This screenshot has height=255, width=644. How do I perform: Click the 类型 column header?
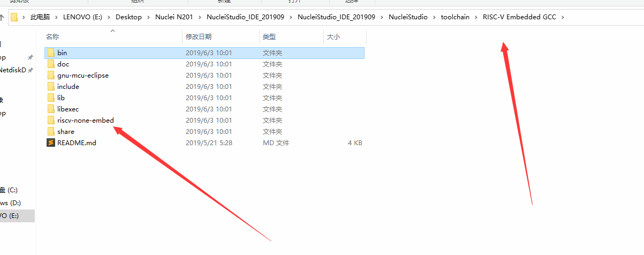click(x=269, y=36)
